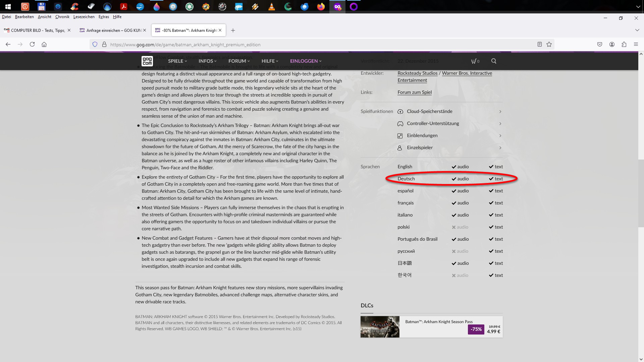Open the Firefox hamburger application menu
This screenshot has width=644, height=362.
point(636,44)
